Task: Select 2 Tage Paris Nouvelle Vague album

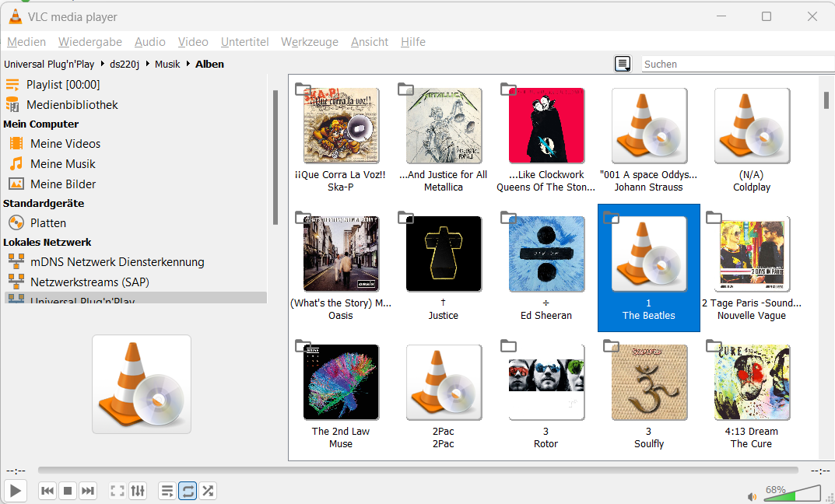Action: 752,268
